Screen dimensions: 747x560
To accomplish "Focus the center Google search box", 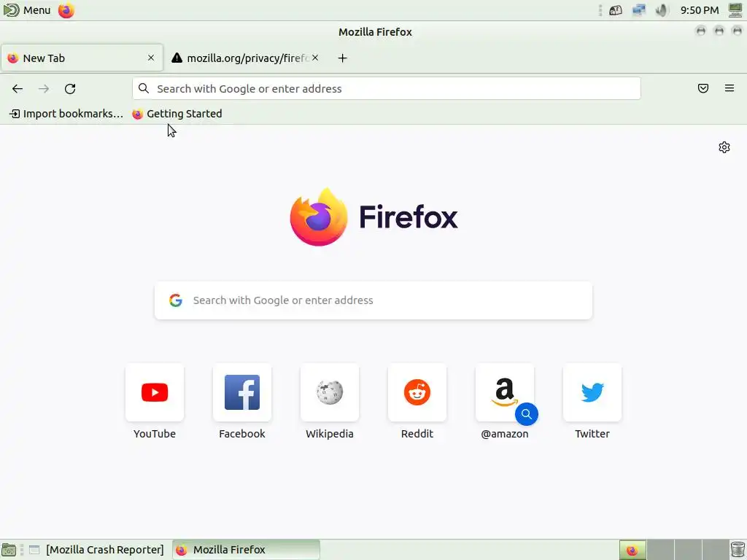I will [373, 300].
